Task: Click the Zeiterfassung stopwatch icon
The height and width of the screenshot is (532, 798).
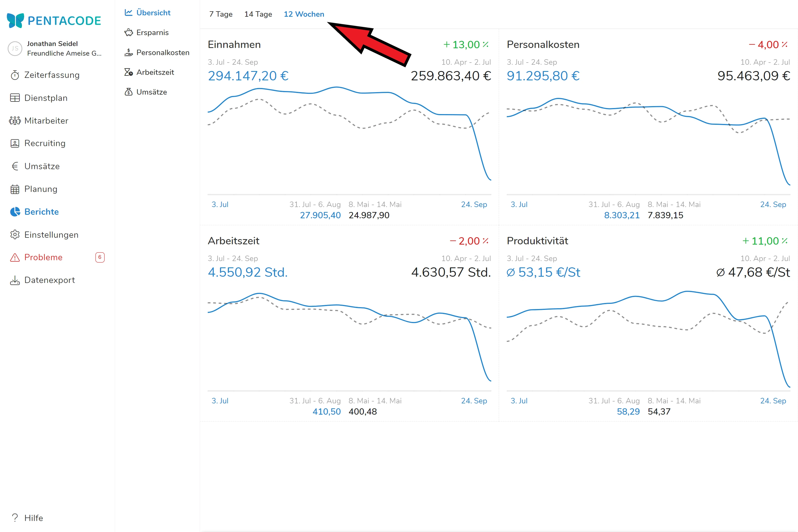Action: [x=15, y=75]
